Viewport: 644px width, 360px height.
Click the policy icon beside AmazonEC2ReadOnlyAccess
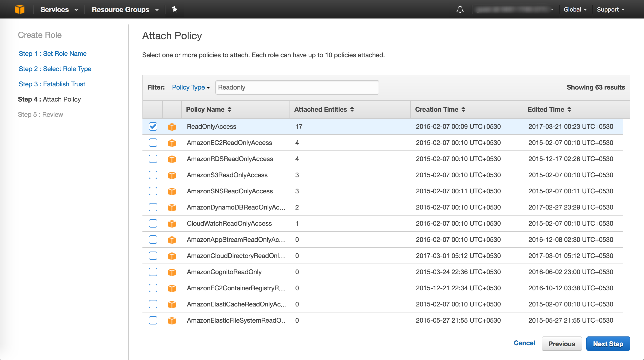click(172, 143)
